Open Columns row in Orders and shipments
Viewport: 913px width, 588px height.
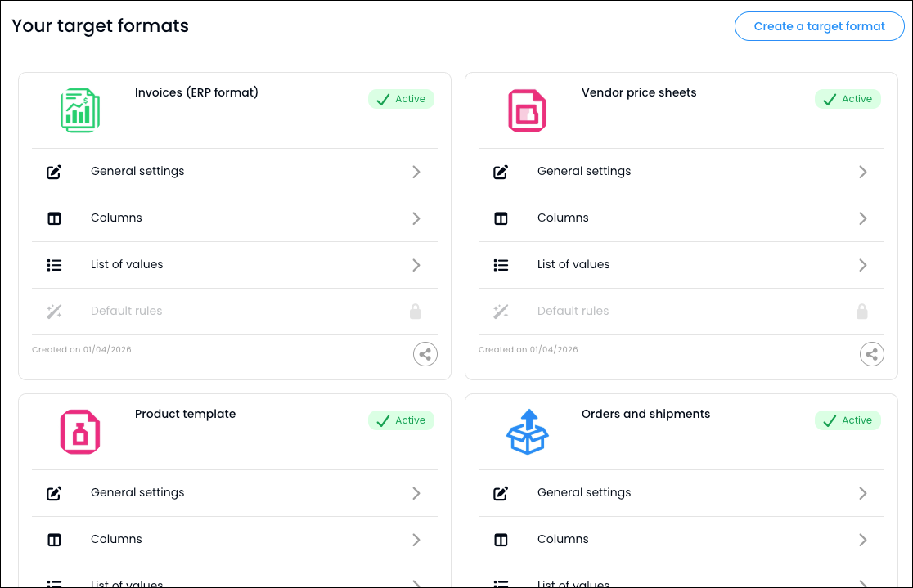tap(563, 540)
